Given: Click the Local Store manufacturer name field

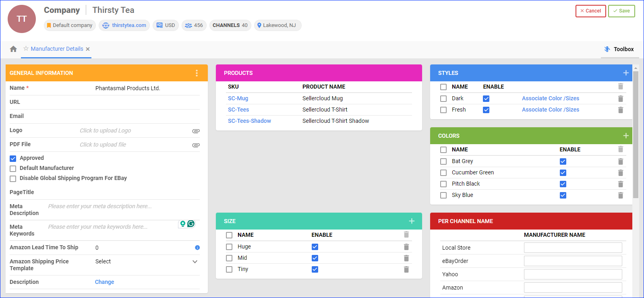Looking at the screenshot, I should [x=573, y=248].
